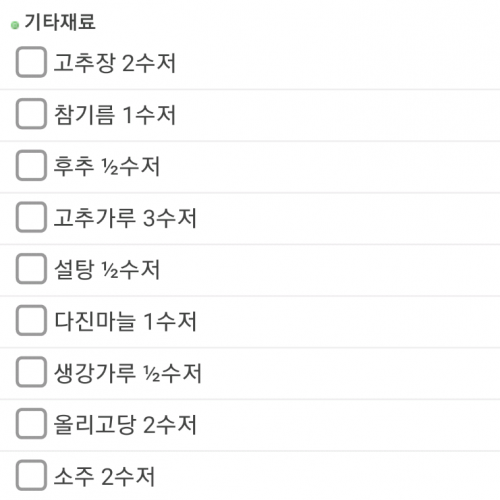Image resolution: width=500 pixels, height=500 pixels.
Task: Click the 후추 ½수저 ingredient label
Action: (x=107, y=166)
